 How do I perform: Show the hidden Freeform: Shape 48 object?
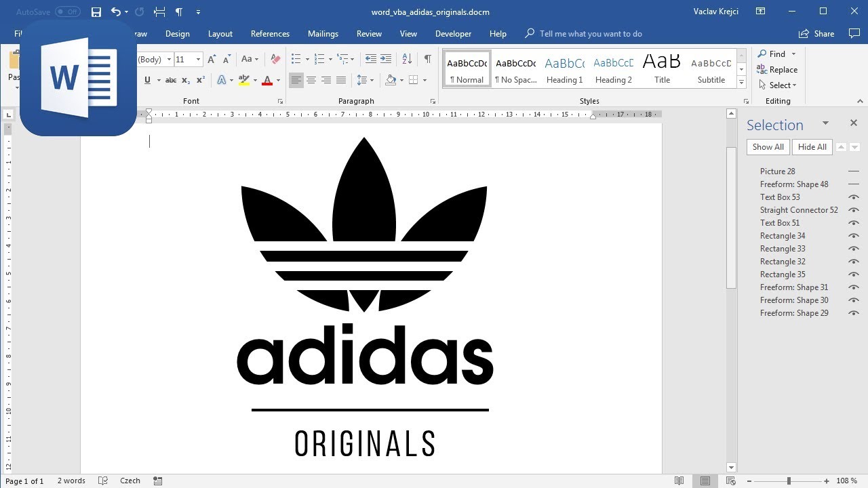coord(854,184)
